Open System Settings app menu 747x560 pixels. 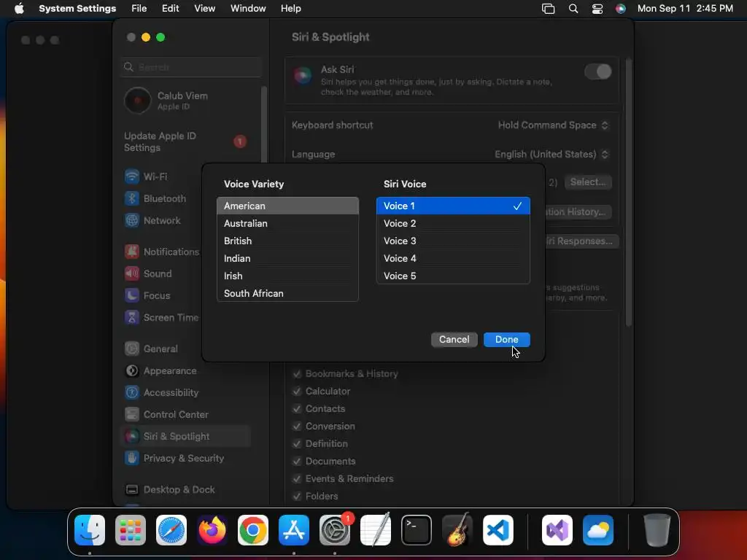coord(77,9)
